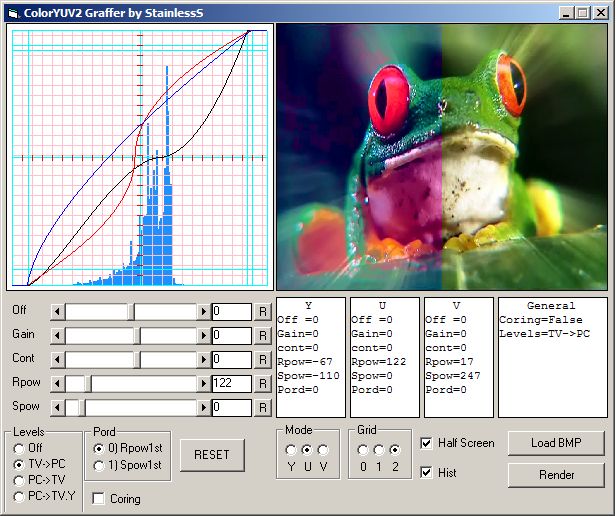The width and height of the screenshot is (616, 516).
Task: Click the Y channel settings panel
Action: (x=311, y=357)
